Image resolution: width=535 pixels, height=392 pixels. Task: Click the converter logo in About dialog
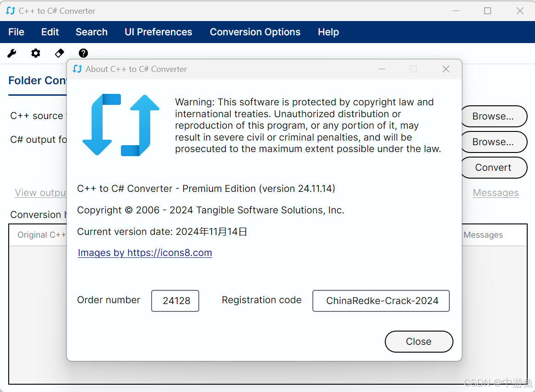tap(121, 125)
